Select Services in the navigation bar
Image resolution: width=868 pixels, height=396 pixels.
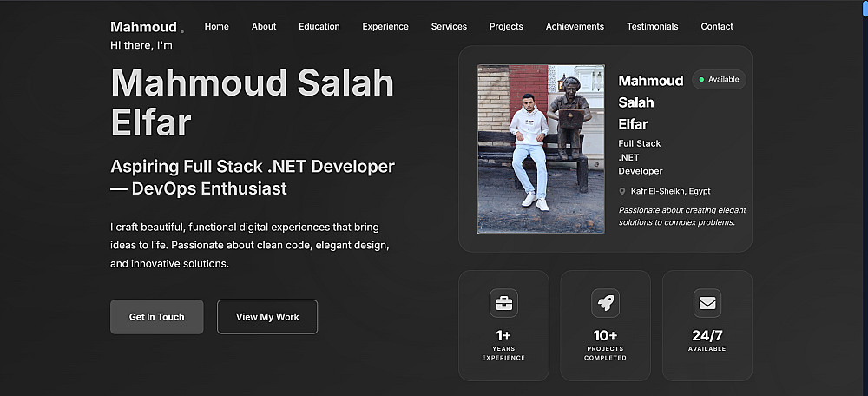(449, 27)
